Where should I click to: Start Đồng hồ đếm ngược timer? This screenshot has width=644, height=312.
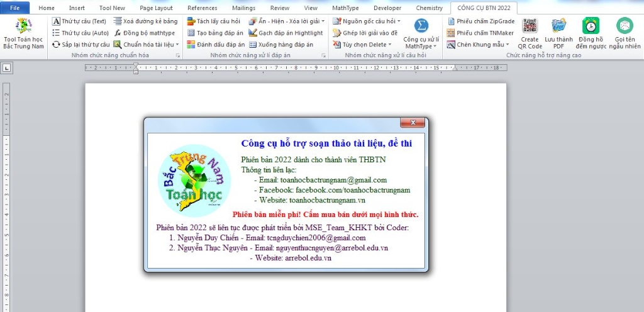click(591, 34)
